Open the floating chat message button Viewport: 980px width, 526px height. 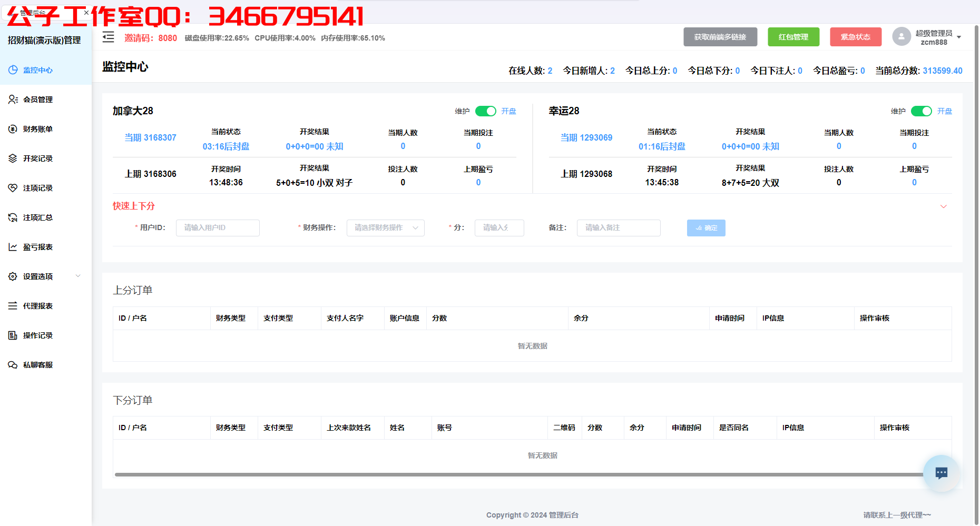[942, 473]
